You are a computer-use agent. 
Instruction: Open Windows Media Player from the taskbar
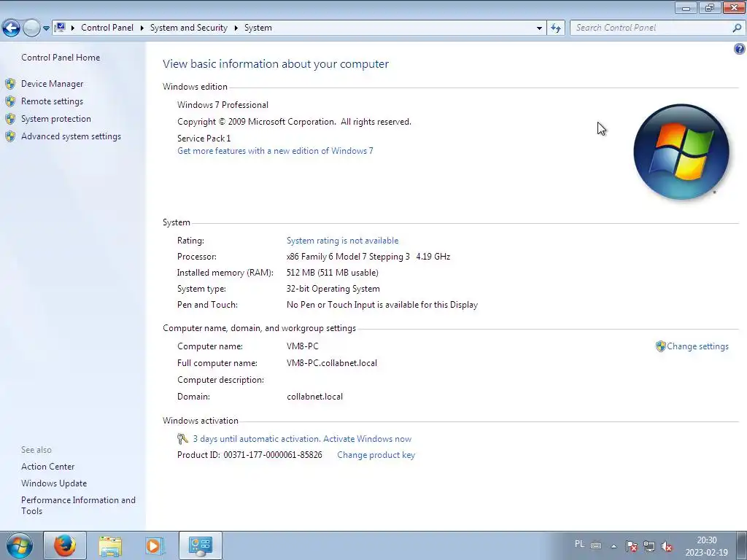[155, 545]
